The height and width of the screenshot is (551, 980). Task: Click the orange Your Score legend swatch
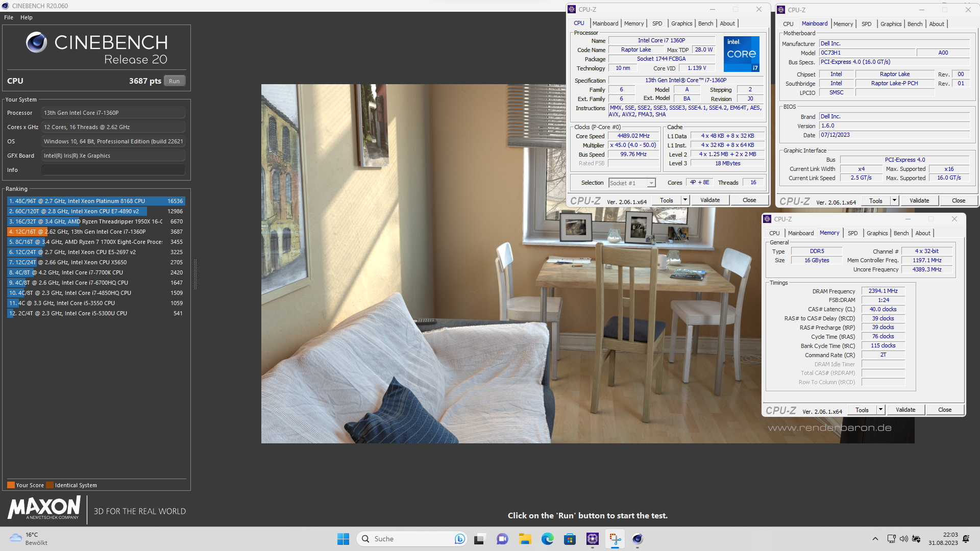coord(11,485)
